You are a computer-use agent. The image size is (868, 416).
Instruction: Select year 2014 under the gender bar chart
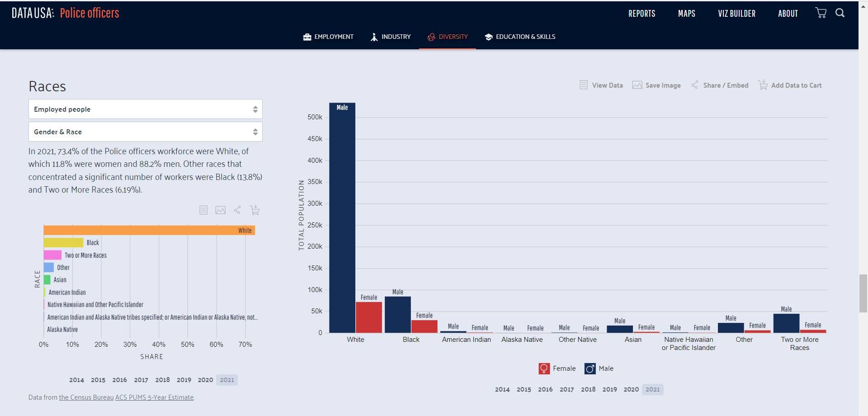(x=502, y=389)
